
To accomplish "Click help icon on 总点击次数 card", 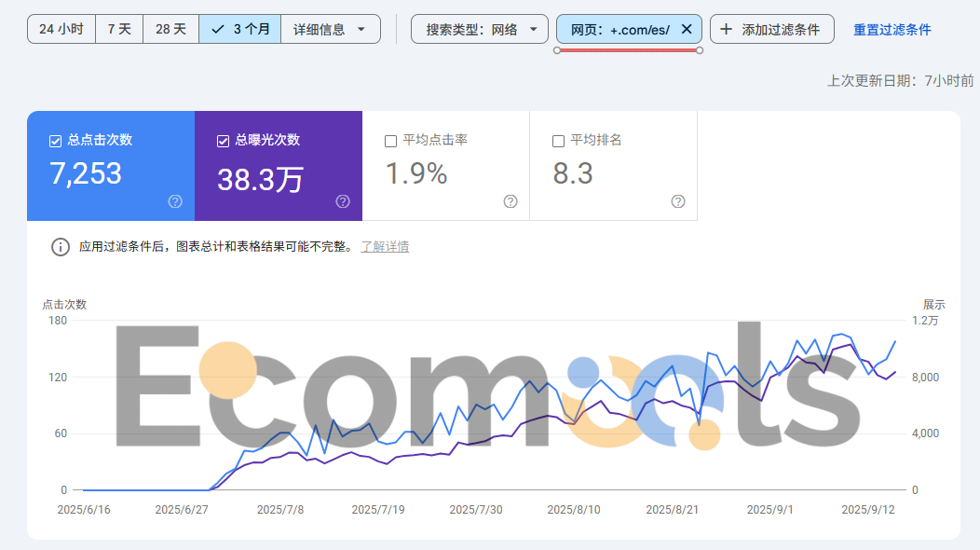I will click(x=175, y=201).
